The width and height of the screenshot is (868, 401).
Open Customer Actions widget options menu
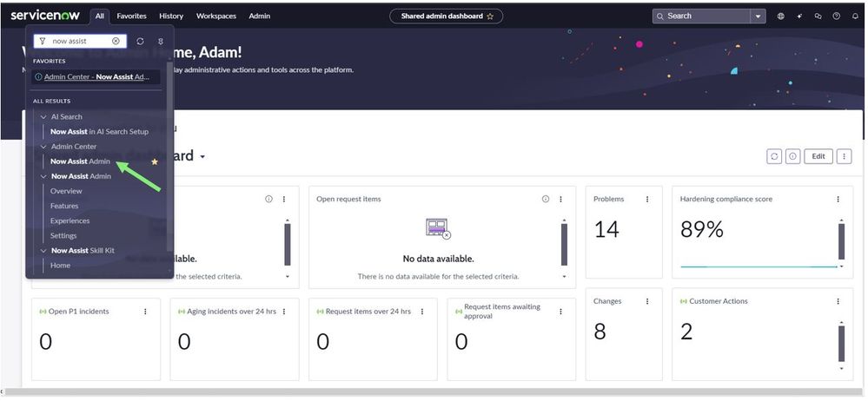coord(838,301)
